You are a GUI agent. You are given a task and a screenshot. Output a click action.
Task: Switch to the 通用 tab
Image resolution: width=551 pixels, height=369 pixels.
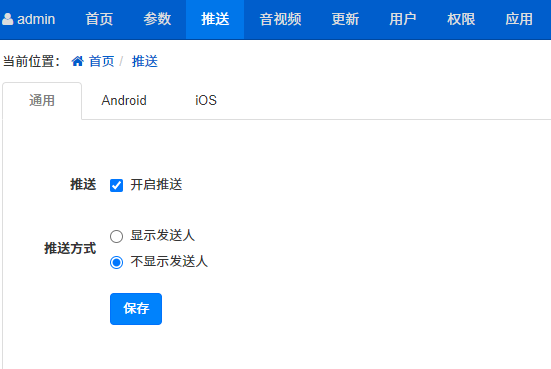[x=42, y=101]
